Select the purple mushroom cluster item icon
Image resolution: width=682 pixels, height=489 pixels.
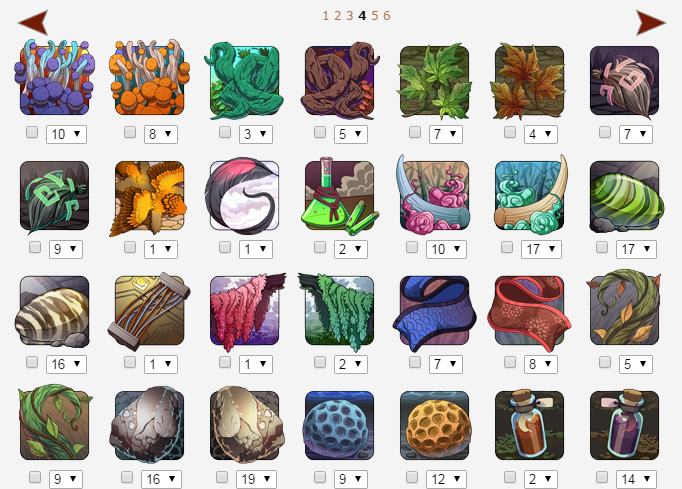[54, 77]
